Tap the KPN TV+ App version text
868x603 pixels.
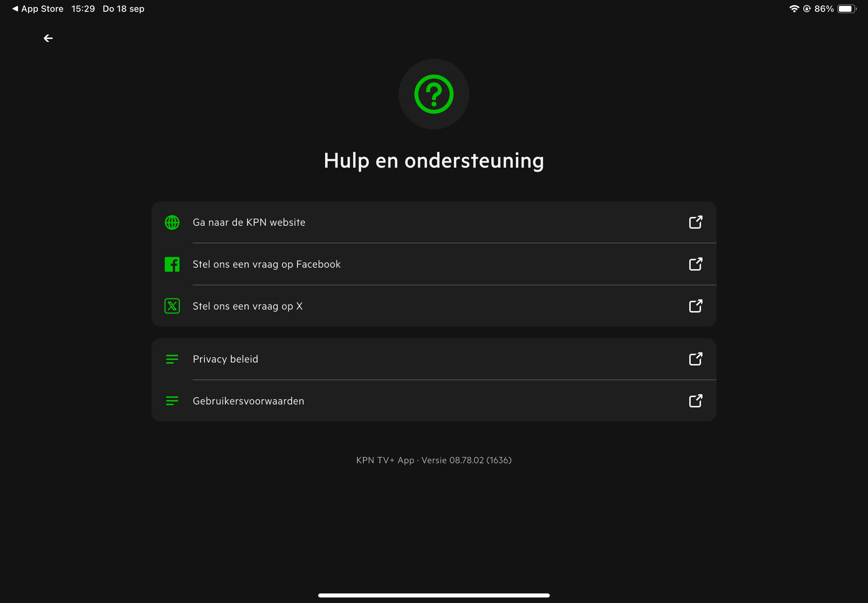433,460
